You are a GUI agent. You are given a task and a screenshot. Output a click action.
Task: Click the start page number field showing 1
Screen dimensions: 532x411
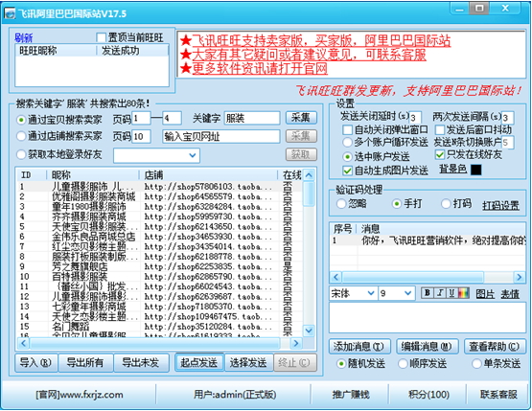pos(141,118)
